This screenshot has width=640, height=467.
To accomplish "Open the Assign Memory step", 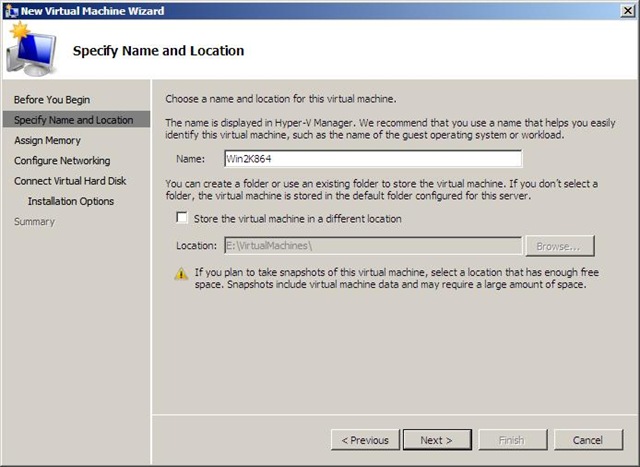I will (47, 140).
